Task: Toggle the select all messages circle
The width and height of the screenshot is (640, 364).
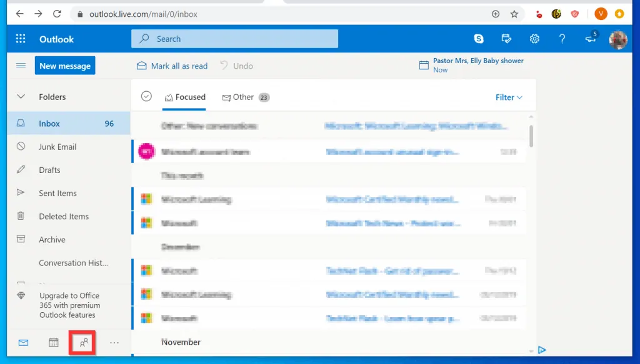Action: (x=146, y=96)
